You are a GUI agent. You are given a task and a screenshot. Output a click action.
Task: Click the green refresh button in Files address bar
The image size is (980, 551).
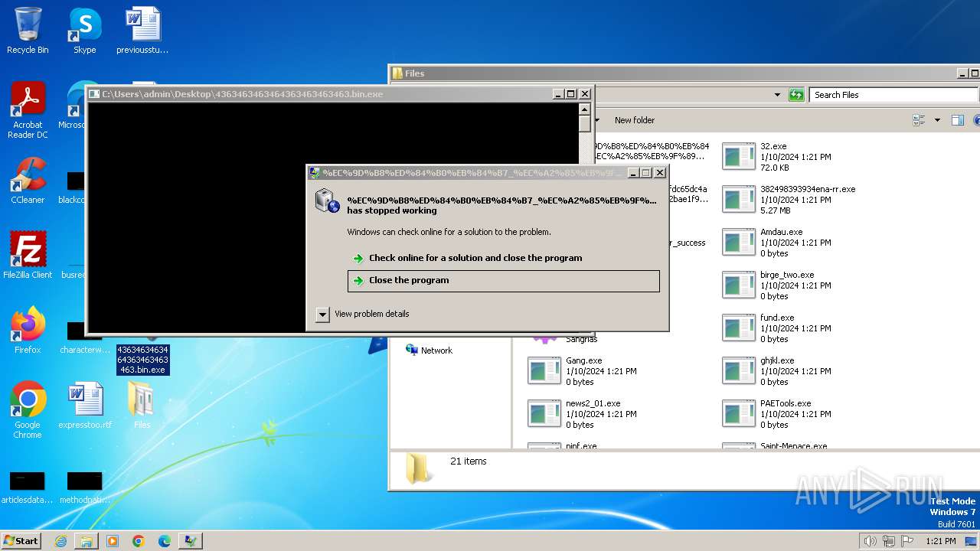tap(796, 95)
